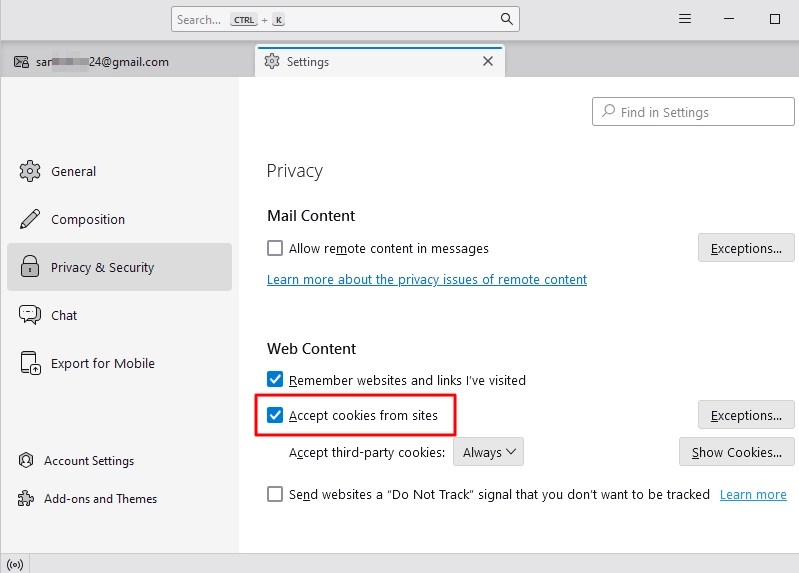Click the Find in Settings magnifier icon
Viewport: 799px width, 573px height.
click(608, 111)
